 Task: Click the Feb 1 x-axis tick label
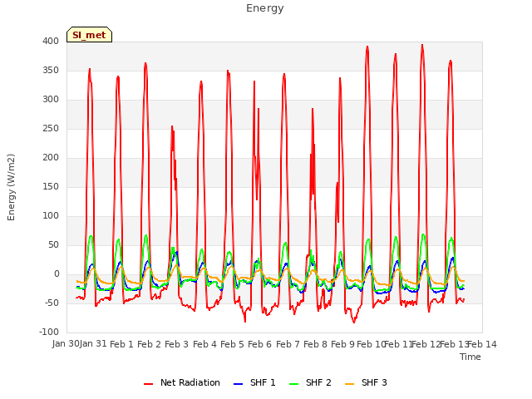click(x=121, y=344)
